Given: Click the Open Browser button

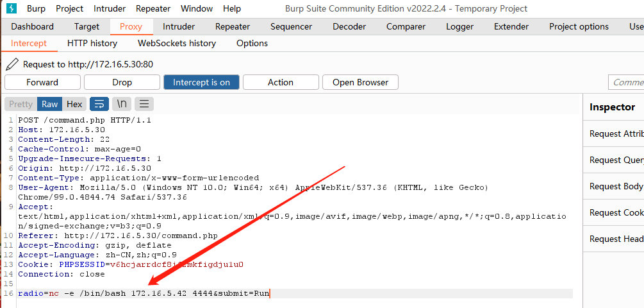Looking at the screenshot, I should tap(360, 82).
